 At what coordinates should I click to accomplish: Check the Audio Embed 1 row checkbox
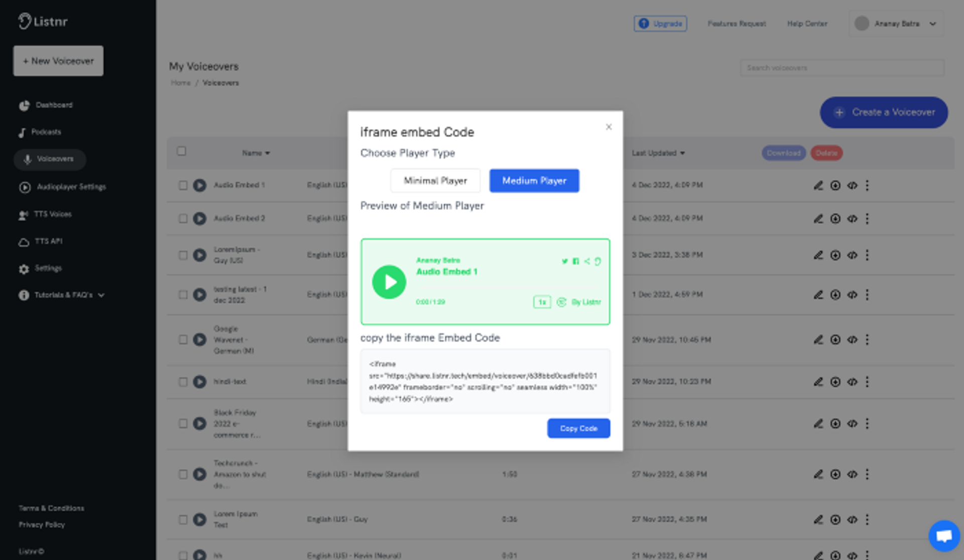pos(183,185)
